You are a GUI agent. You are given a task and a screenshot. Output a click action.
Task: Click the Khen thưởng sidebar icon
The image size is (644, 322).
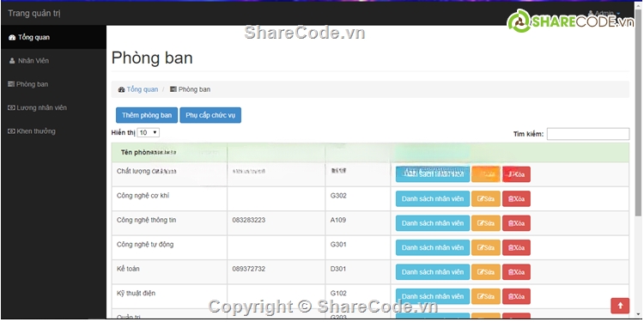point(11,131)
